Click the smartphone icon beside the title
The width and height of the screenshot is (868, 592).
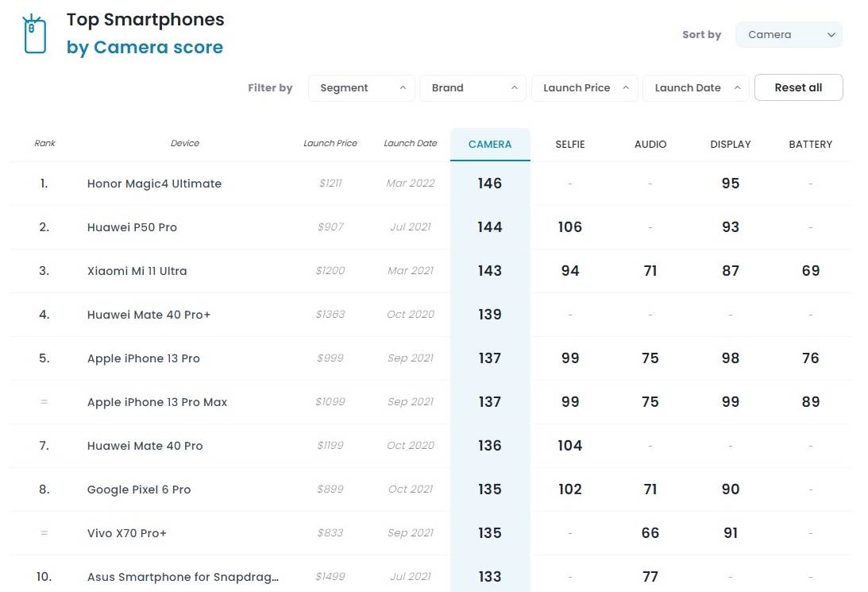pos(34,35)
